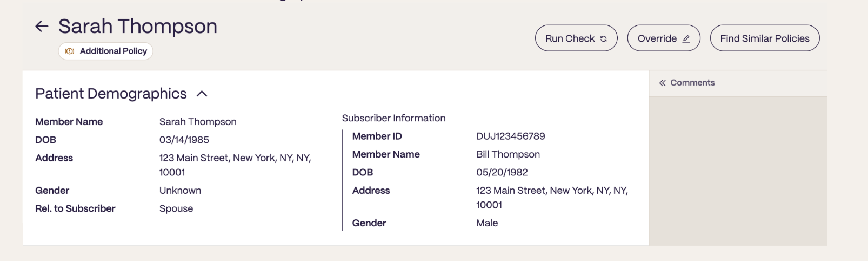Click the patient Gender value Unknown
868x261 pixels.
(180, 191)
